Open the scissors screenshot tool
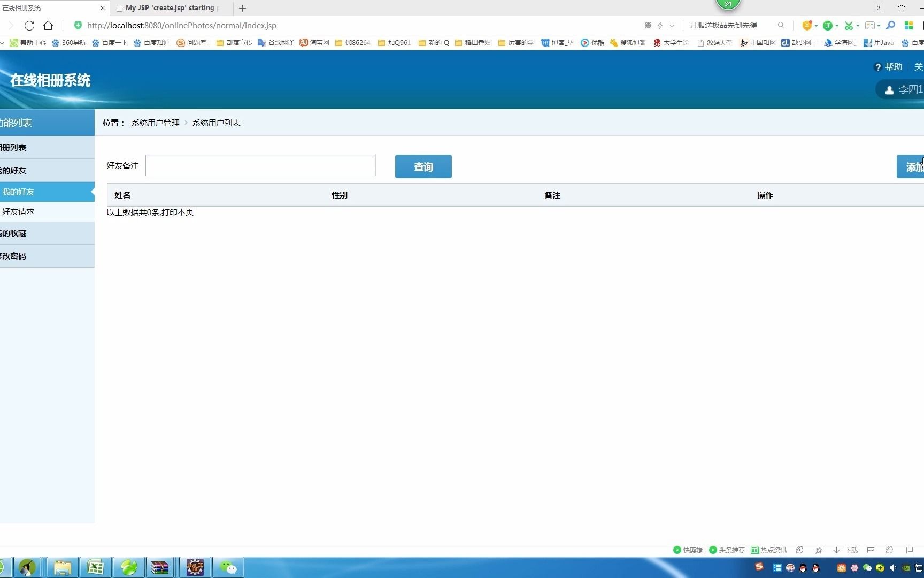Screen dimensions: 924x578 pyautogui.click(x=849, y=25)
